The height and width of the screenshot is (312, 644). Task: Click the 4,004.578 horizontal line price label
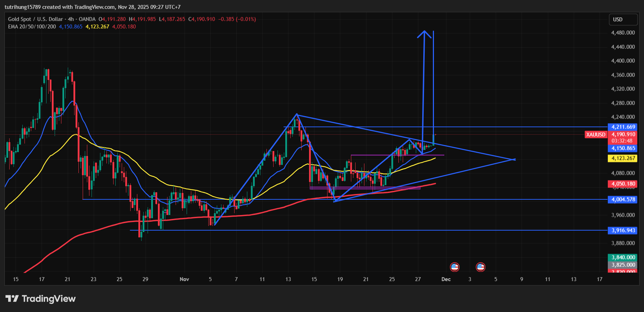(623, 199)
